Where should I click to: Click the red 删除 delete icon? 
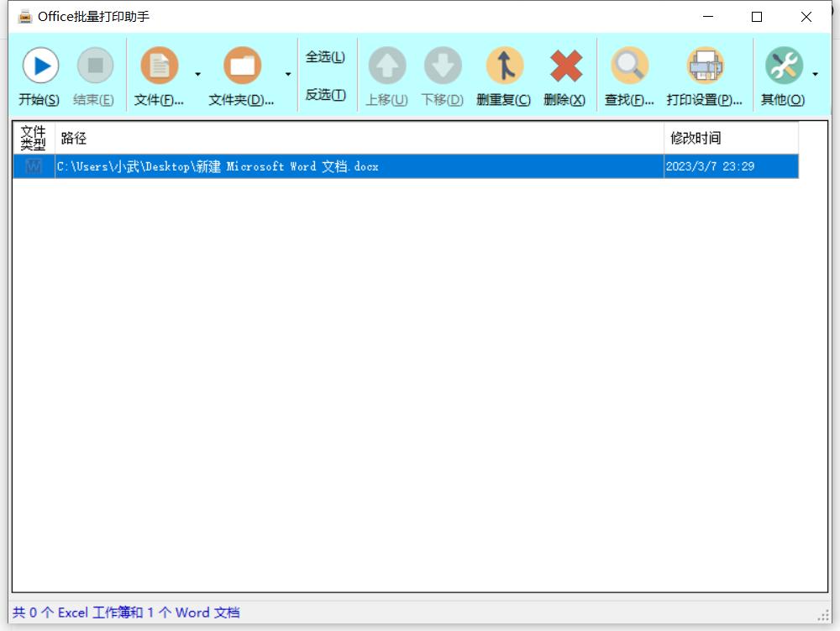click(566, 67)
